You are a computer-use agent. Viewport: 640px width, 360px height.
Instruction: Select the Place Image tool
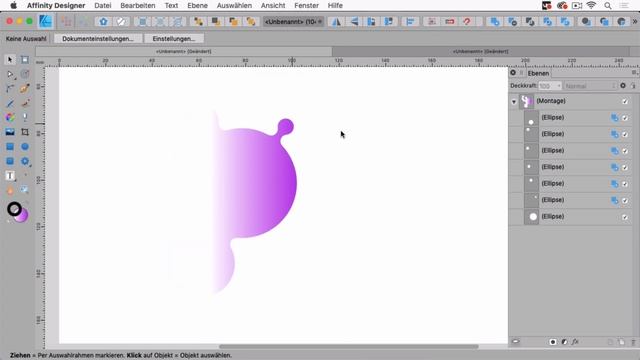click(10, 132)
